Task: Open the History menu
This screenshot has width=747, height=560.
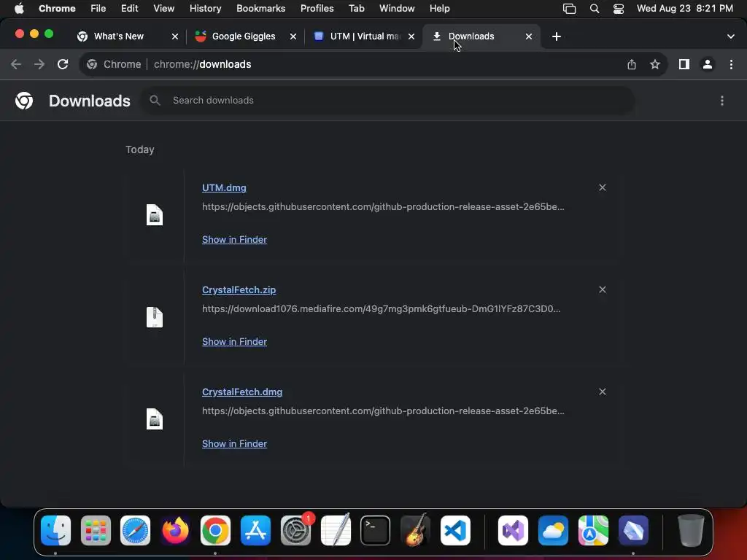Action: pos(205,9)
